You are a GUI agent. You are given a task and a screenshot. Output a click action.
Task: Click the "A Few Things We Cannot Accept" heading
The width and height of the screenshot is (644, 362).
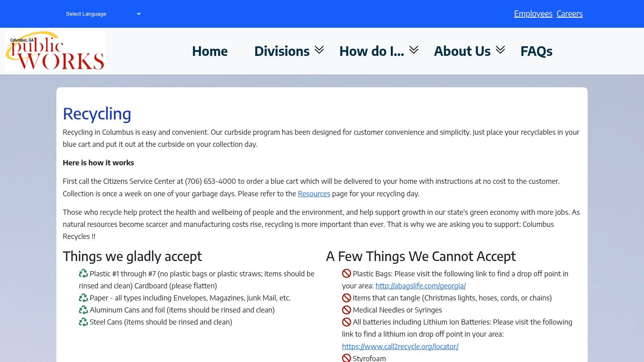[x=421, y=256]
